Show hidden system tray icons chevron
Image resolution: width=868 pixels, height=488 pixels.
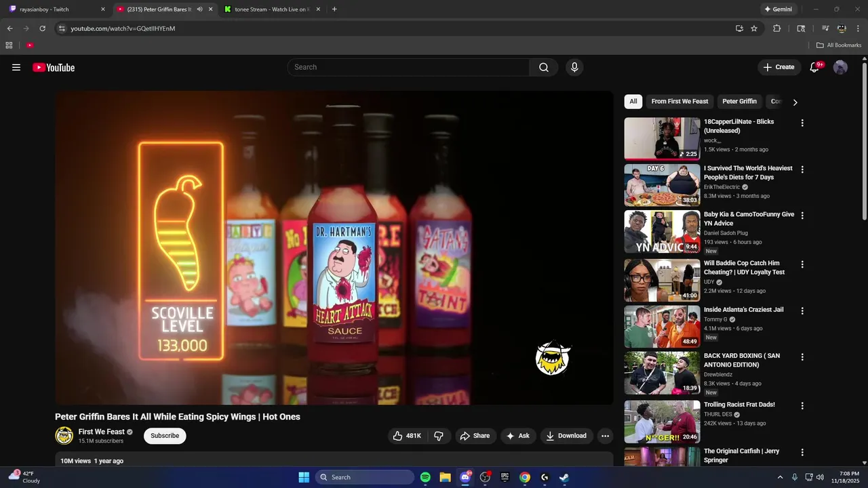[780, 477]
